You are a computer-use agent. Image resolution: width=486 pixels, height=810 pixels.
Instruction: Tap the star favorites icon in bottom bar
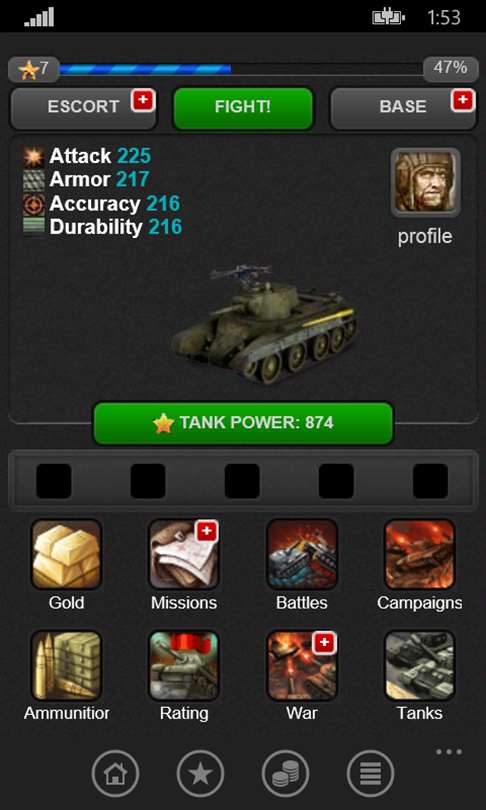pyautogui.click(x=200, y=773)
